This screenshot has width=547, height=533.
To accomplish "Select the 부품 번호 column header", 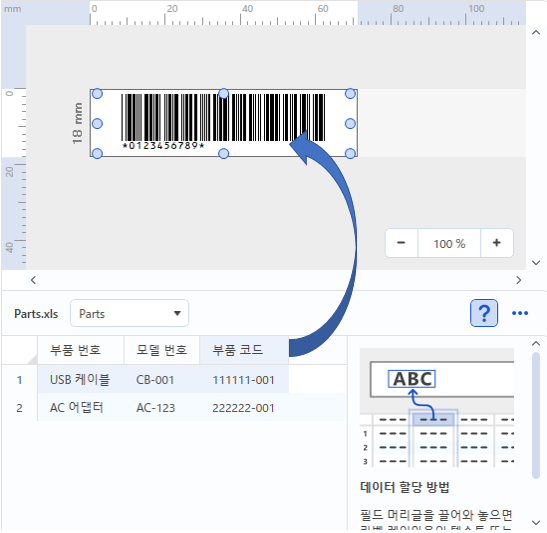I will click(x=81, y=350).
